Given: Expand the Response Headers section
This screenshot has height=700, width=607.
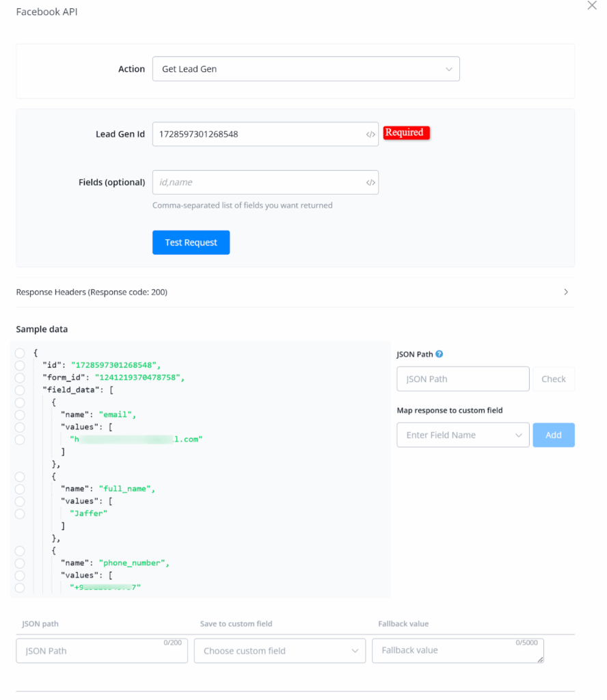Looking at the screenshot, I should click(565, 292).
